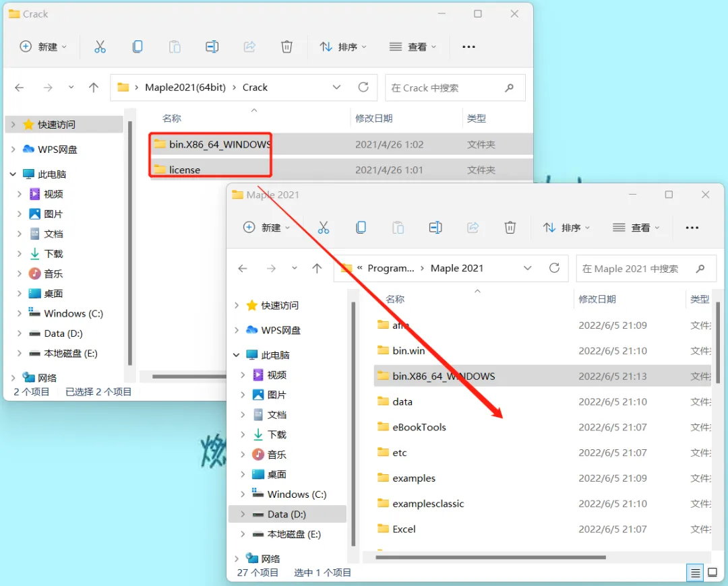The height and width of the screenshot is (586, 728).
Task: Select 本地磁盘 (E:) in Crack window sidebar
Action: (x=71, y=354)
